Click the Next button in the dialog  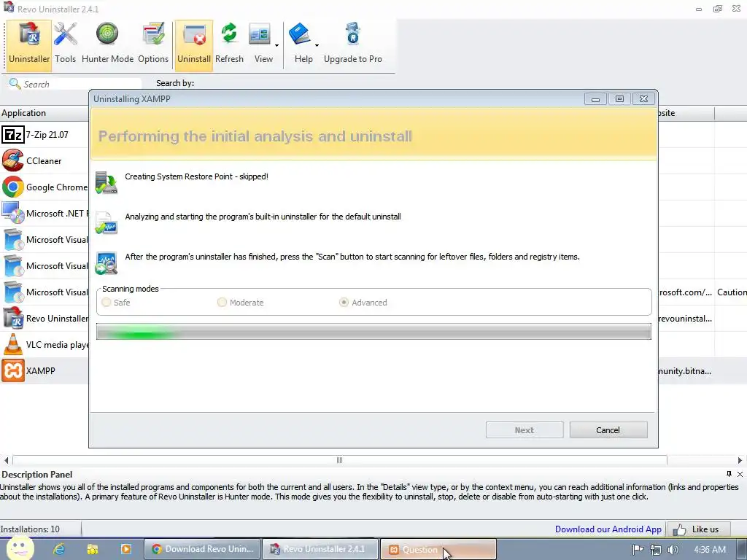(525, 430)
